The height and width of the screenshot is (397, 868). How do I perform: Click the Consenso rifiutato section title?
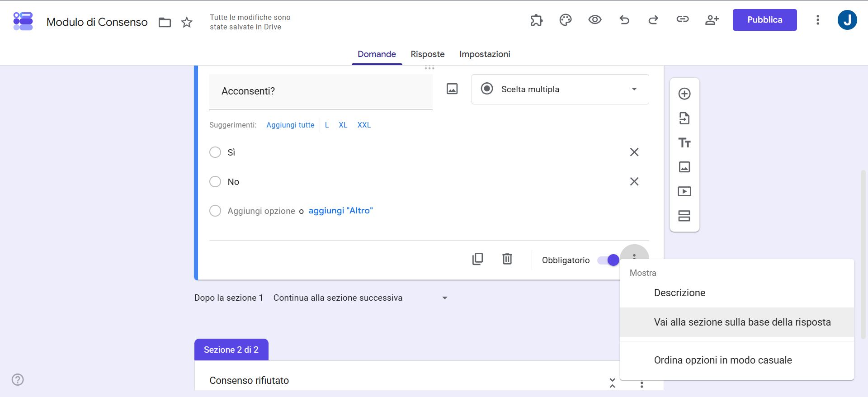249,381
